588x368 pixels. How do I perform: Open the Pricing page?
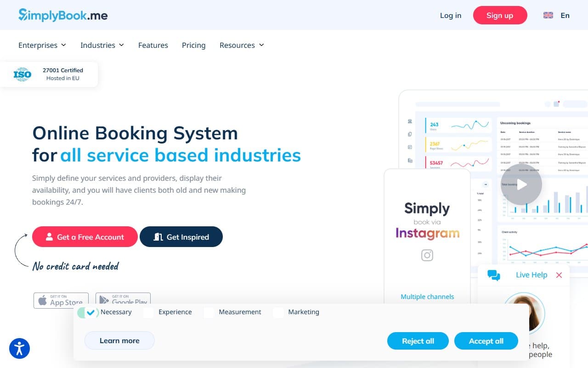193,45
